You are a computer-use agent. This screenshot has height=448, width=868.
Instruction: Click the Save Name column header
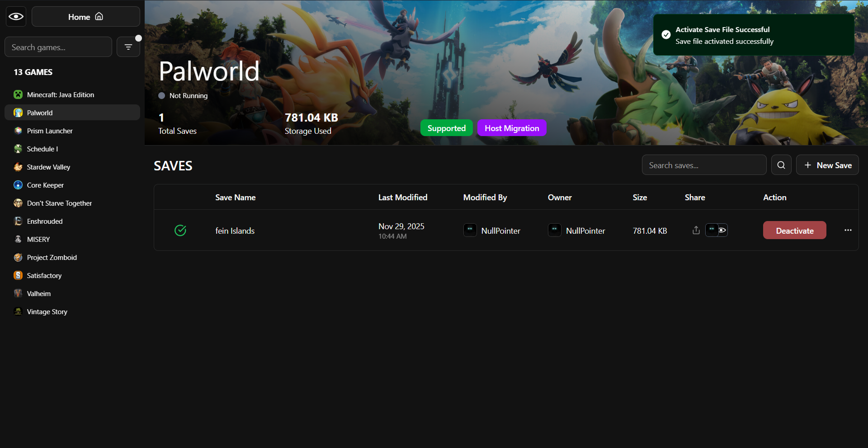coord(236,197)
